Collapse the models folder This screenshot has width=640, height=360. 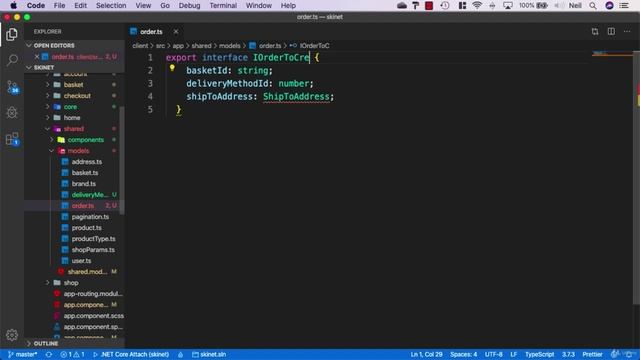coord(51,151)
